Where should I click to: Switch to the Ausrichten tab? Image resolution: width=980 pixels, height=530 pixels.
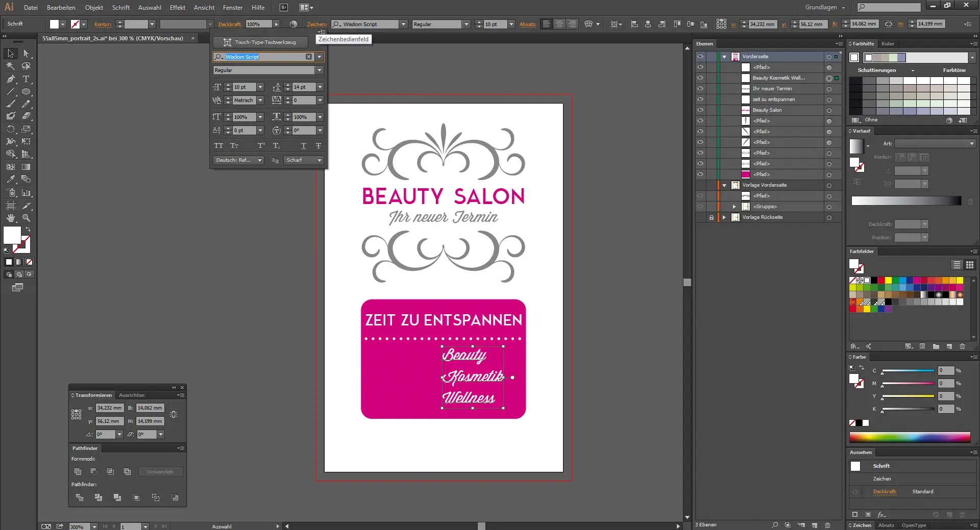tap(132, 395)
